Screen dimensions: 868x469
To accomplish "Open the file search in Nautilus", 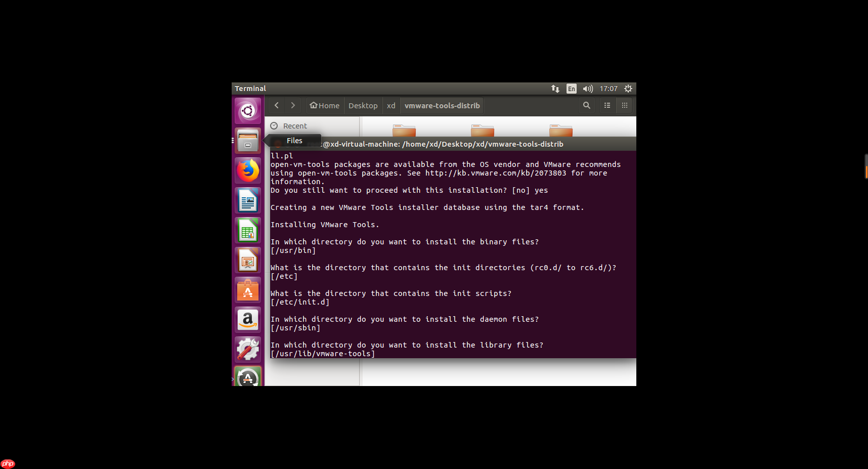I will [586, 105].
